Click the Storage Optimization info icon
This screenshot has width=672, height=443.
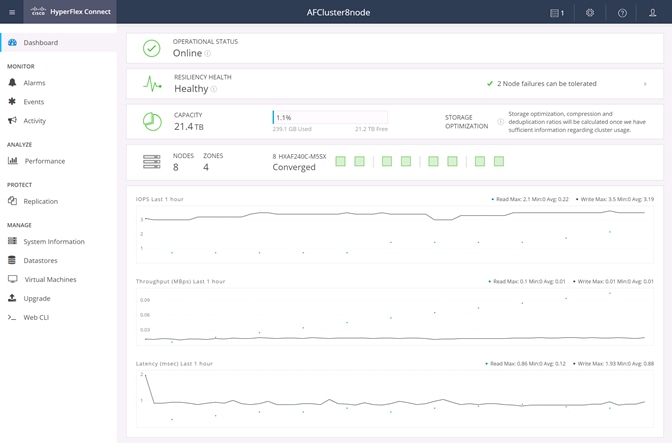click(500, 122)
